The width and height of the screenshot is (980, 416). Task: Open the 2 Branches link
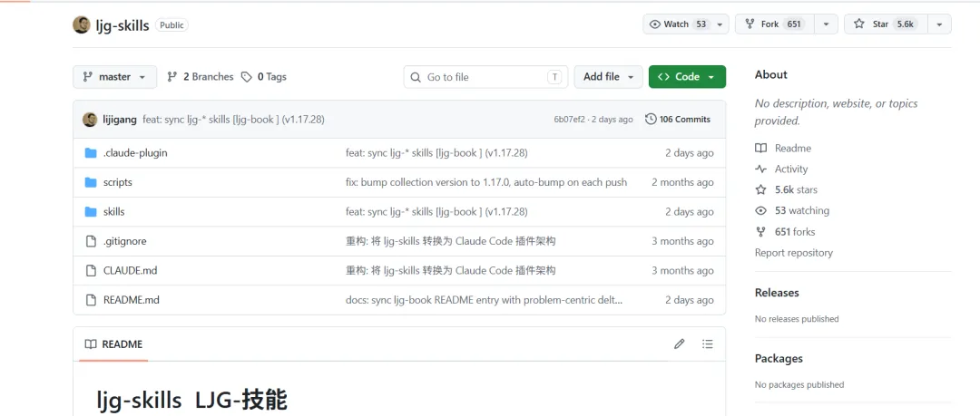point(200,77)
